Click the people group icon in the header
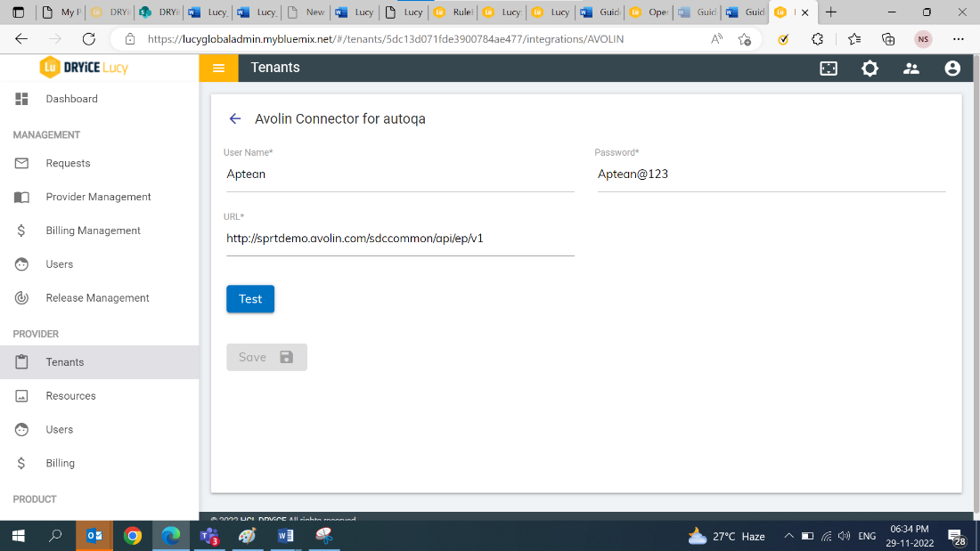This screenshot has height=551, width=980. click(x=911, y=68)
